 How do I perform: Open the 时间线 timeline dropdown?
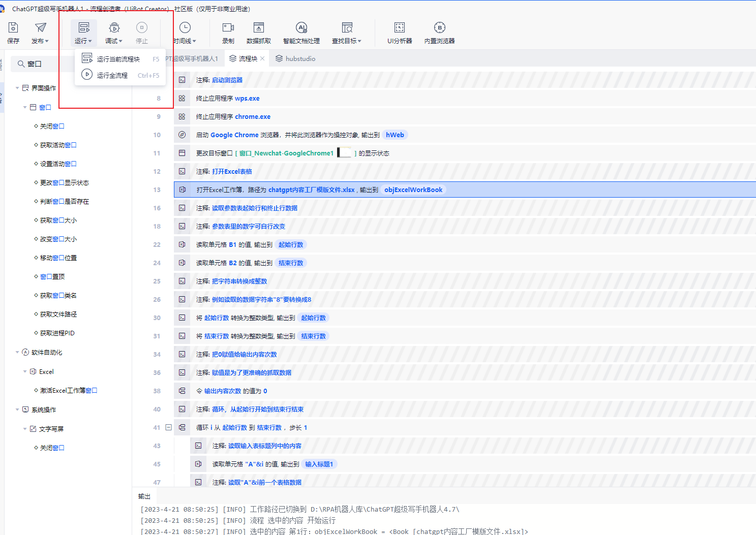tap(185, 33)
